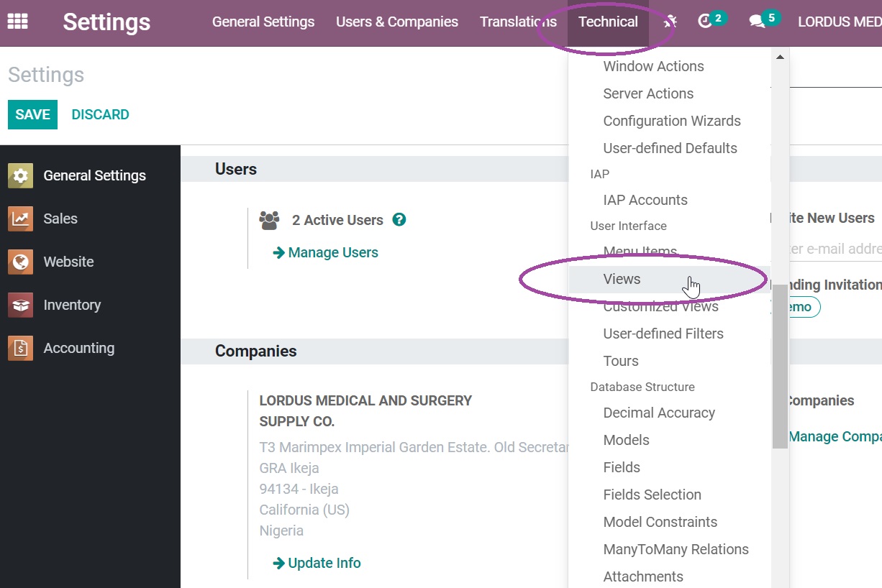The width and height of the screenshot is (882, 588).
Task: Follow the Manage Users link
Action: pos(325,252)
